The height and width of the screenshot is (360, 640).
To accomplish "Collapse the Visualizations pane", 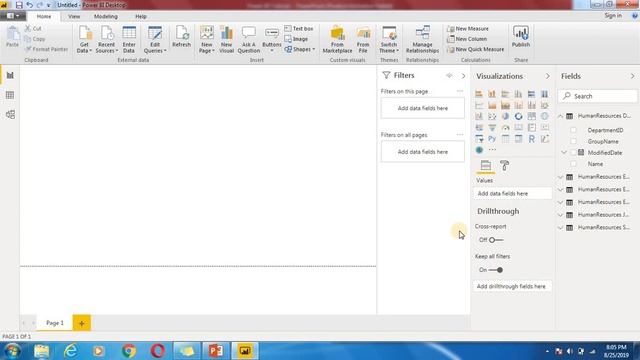I will tap(547, 76).
